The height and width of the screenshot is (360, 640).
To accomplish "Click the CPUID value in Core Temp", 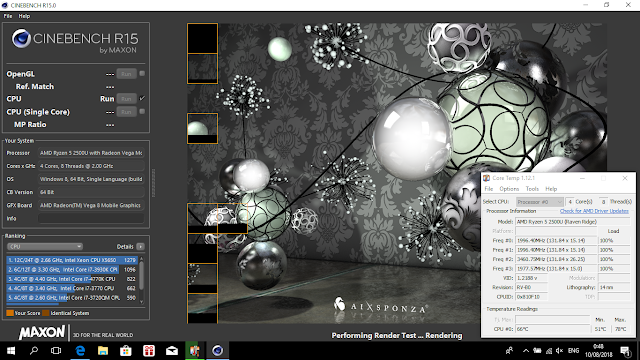I will click(531, 297).
